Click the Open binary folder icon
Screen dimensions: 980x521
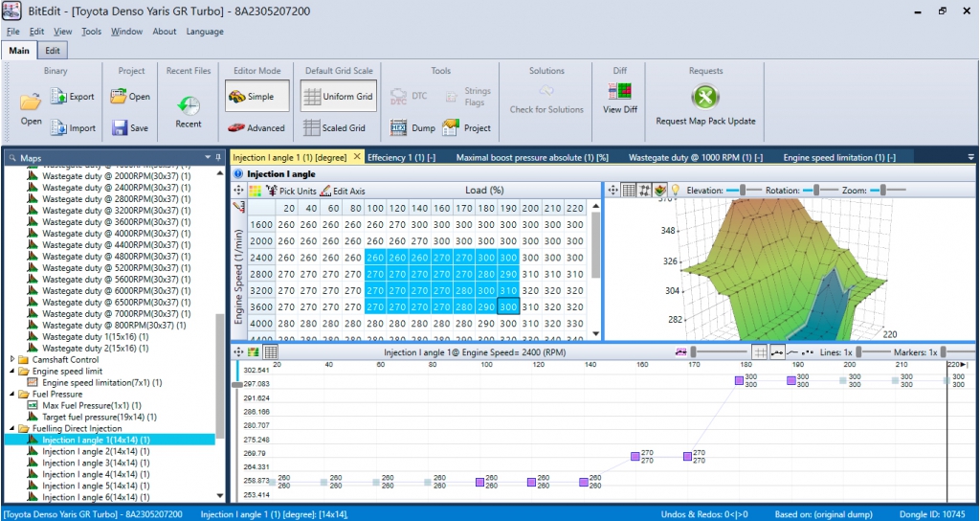pos(30,102)
